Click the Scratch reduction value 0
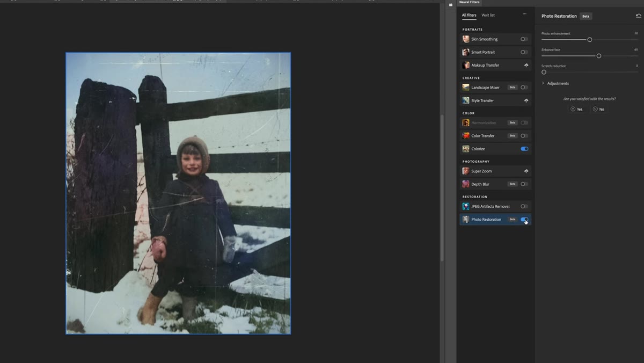This screenshot has height=363, width=644. tap(637, 66)
